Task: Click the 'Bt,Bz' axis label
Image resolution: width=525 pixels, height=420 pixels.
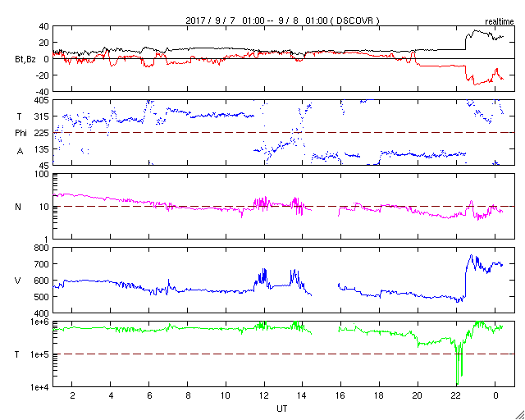Action: (x=25, y=61)
